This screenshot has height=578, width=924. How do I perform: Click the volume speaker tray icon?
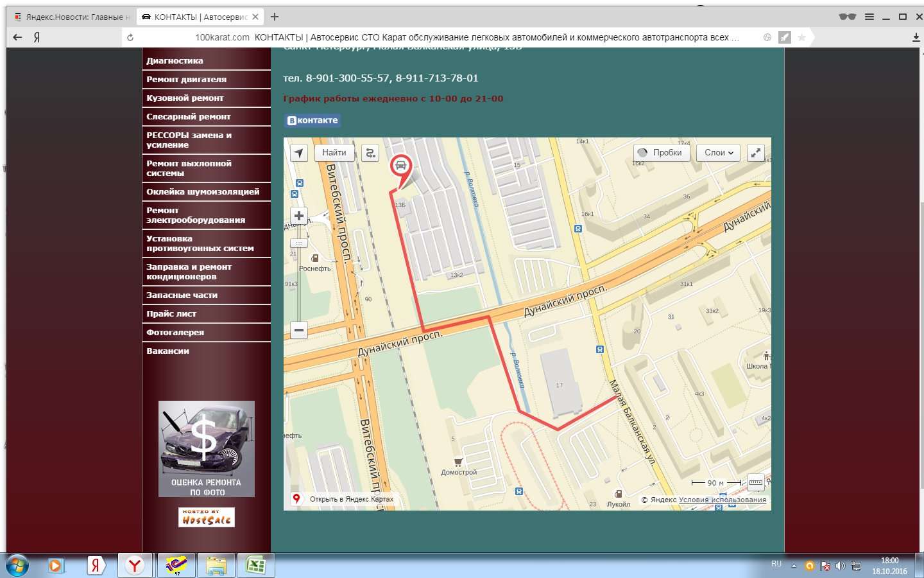[x=841, y=566]
